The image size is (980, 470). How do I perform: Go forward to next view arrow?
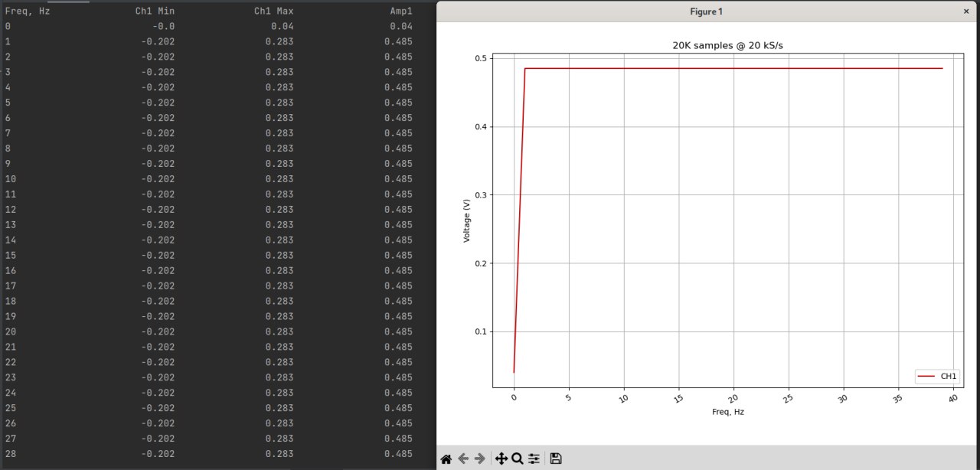pyautogui.click(x=480, y=459)
